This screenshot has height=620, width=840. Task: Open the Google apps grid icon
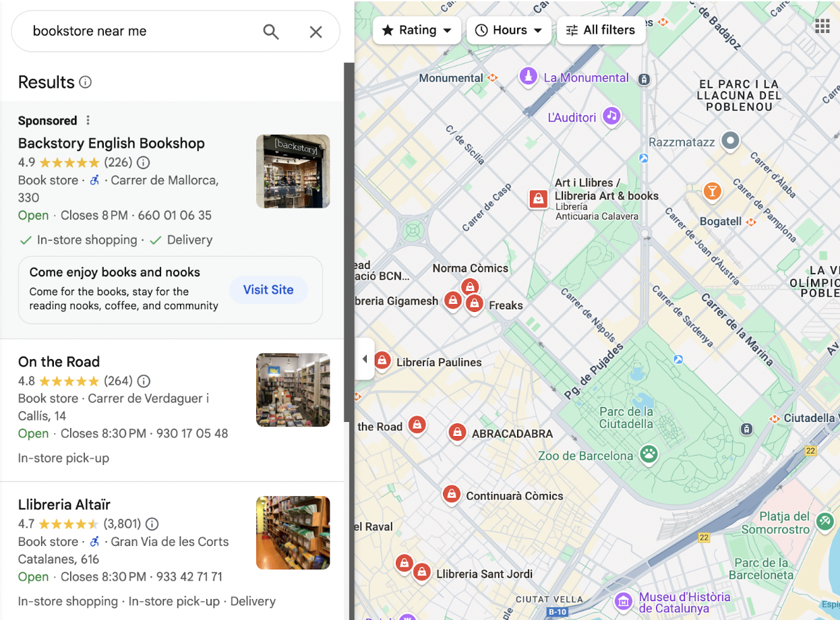(x=822, y=26)
